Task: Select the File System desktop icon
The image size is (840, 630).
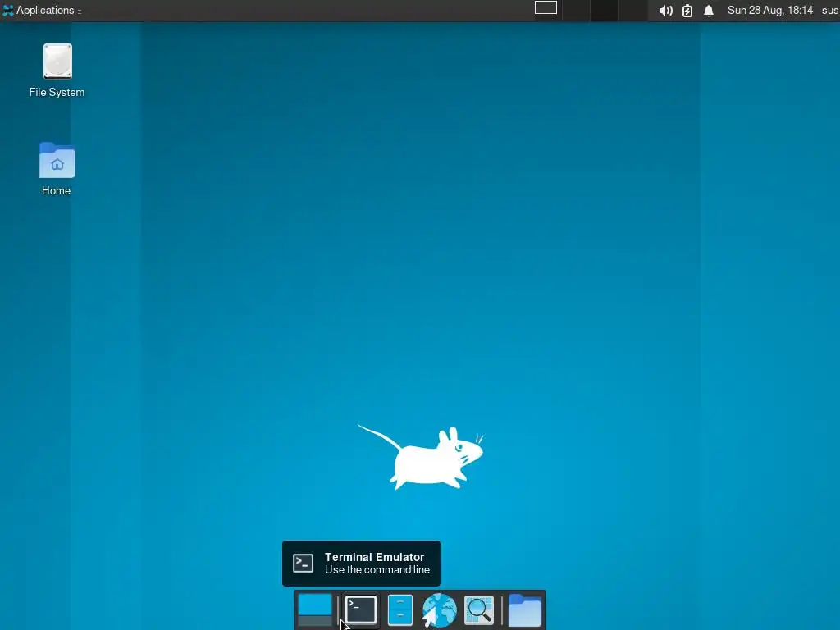Action: click(x=57, y=71)
